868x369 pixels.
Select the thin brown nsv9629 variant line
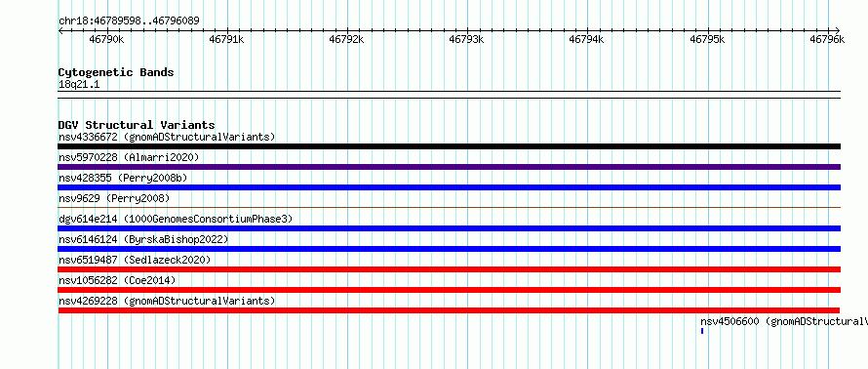click(449, 207)
